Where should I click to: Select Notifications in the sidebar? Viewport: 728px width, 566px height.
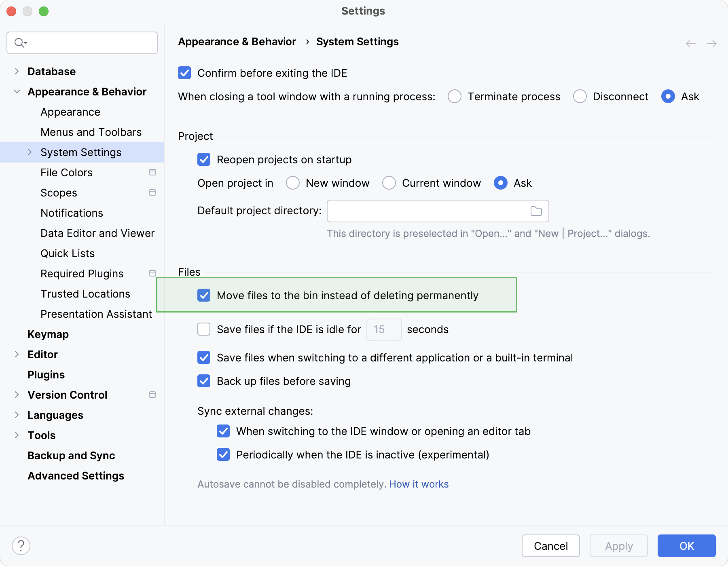tap(72, 213)
